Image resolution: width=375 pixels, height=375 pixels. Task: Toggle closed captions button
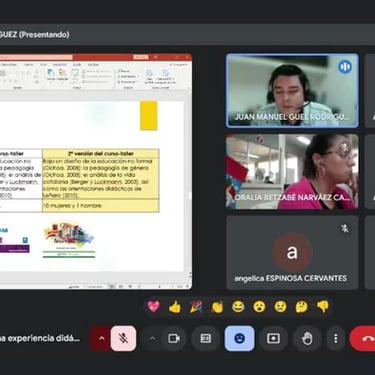point(205,338)
